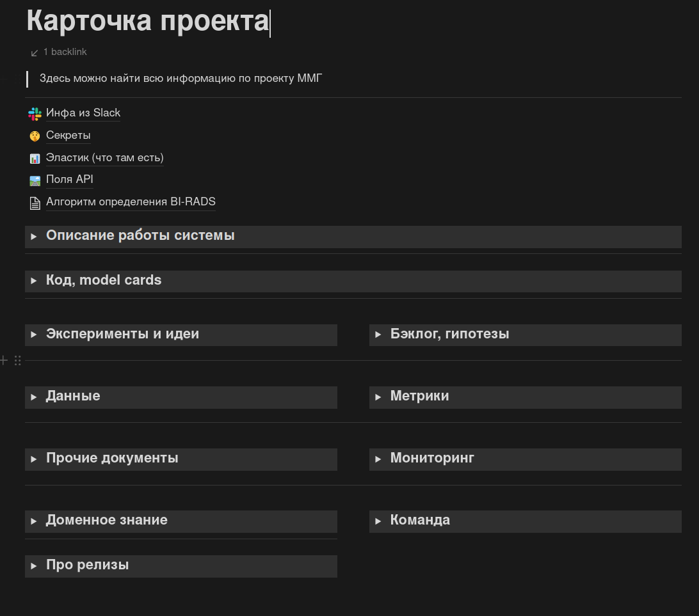Click the plus icon to add block
This screenshot has width=699, height=616.
point(4,361)
